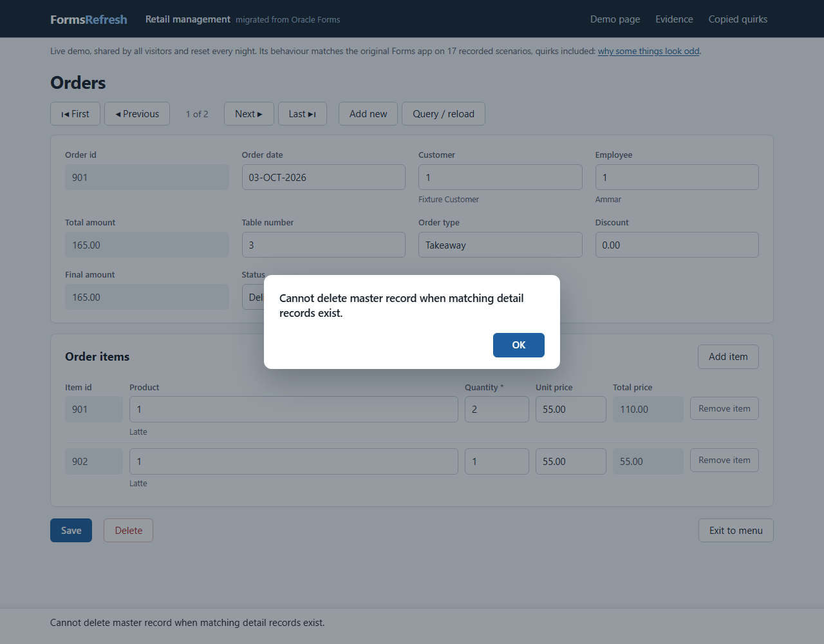Click the Quantity field for item 901
The height and width of the screenshot is (644, 824).
tap(497, 410)
